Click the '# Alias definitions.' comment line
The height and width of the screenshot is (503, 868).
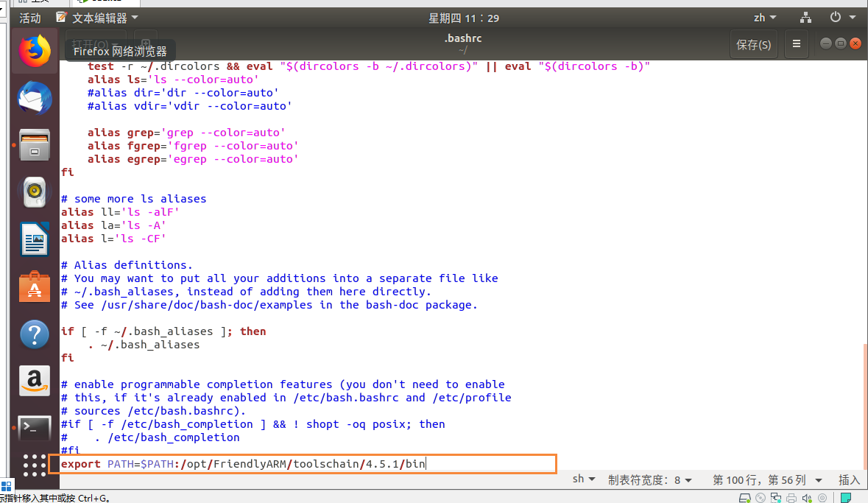pos(127,265)
